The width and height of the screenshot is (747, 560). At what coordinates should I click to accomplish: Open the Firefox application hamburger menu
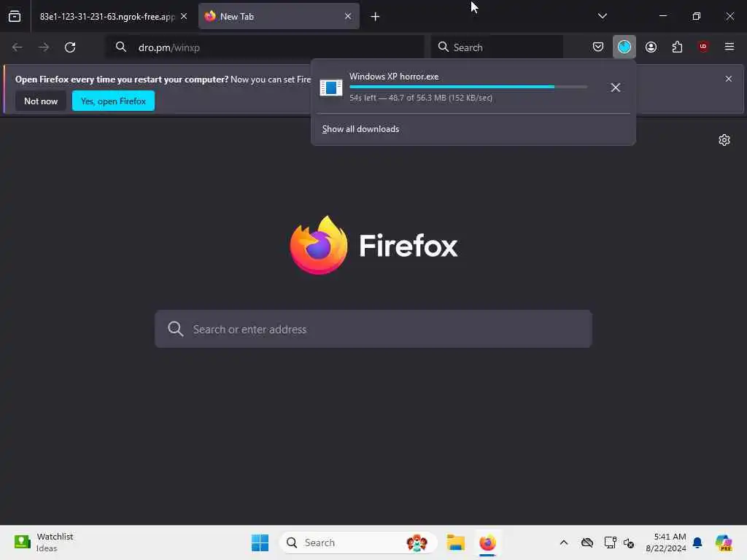(x=729, y=47)
